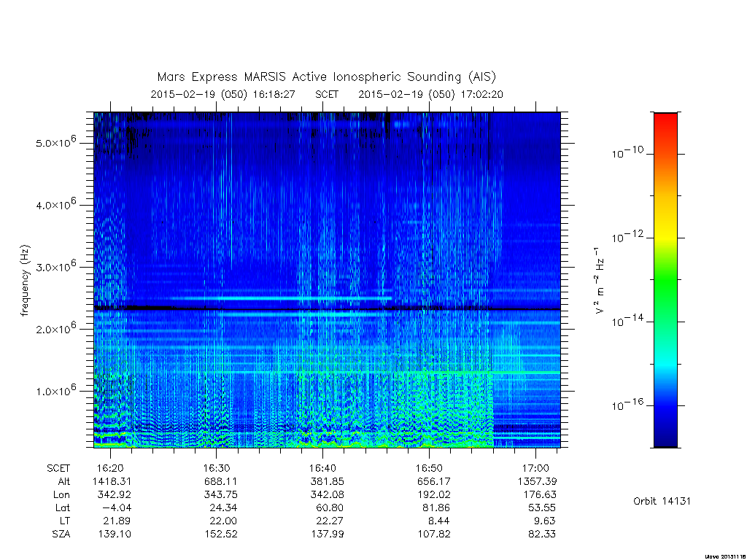Viewport: 747px width, 560px height.
Task: Select the 4.0×10⁶ frequency axis label
Action: (x=55, y=204)
